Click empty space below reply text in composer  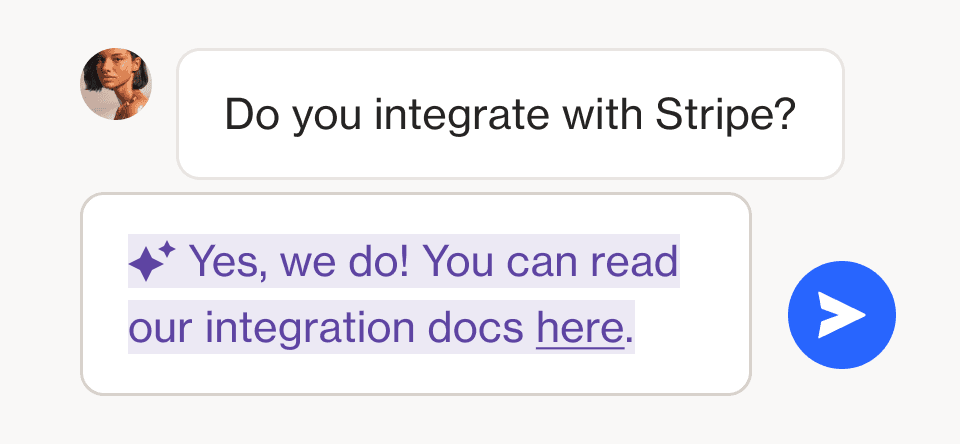click(x=416, y=374)
